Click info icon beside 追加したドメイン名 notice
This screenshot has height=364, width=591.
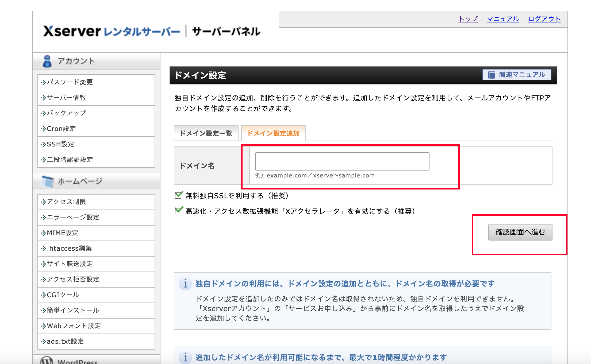185,357
